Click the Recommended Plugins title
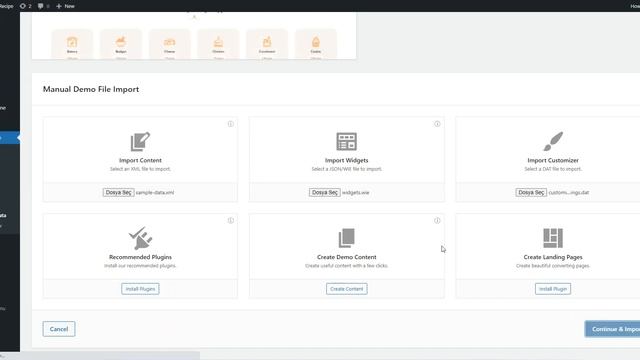This screenshot has width=640, height=360. pos(140,257)
